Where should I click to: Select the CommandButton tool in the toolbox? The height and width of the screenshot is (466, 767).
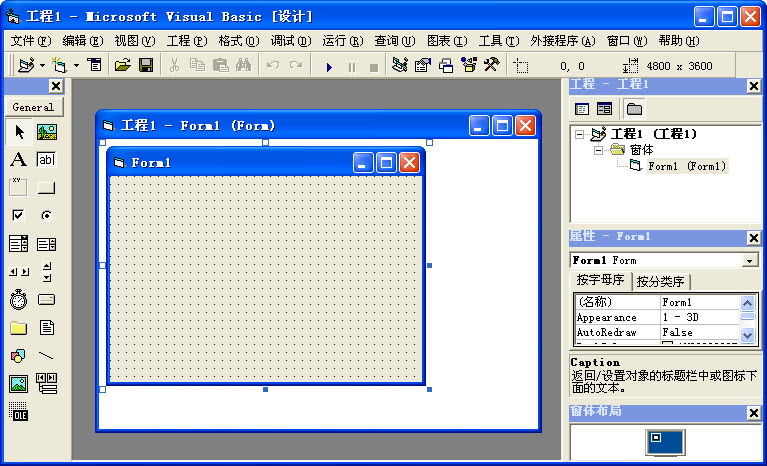tap(46, 187)
